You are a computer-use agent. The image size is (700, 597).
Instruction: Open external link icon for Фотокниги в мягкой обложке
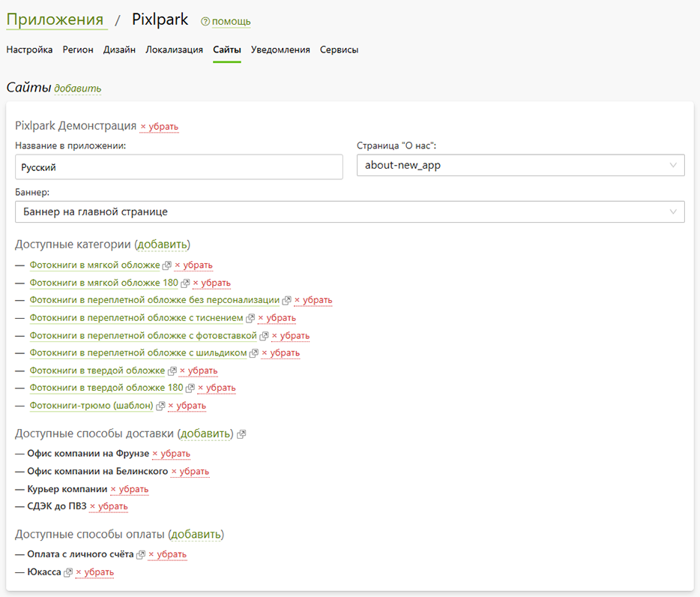(x=166, y=265)
